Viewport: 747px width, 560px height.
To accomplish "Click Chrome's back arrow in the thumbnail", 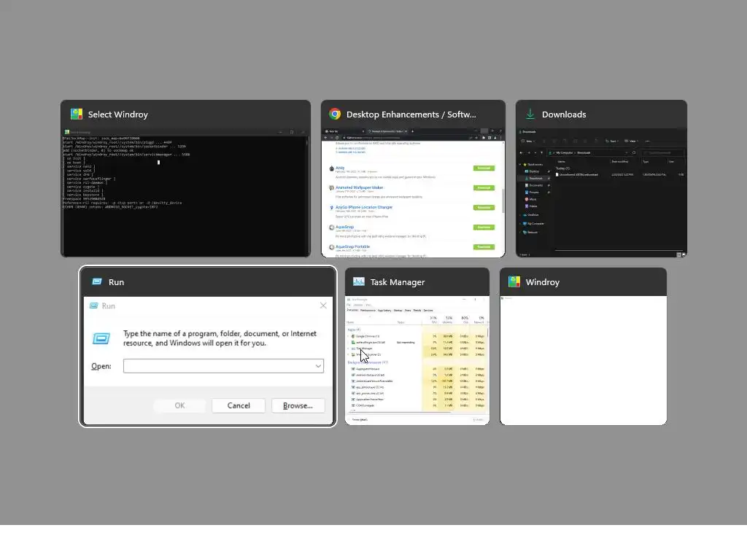I will pos(325,138).
